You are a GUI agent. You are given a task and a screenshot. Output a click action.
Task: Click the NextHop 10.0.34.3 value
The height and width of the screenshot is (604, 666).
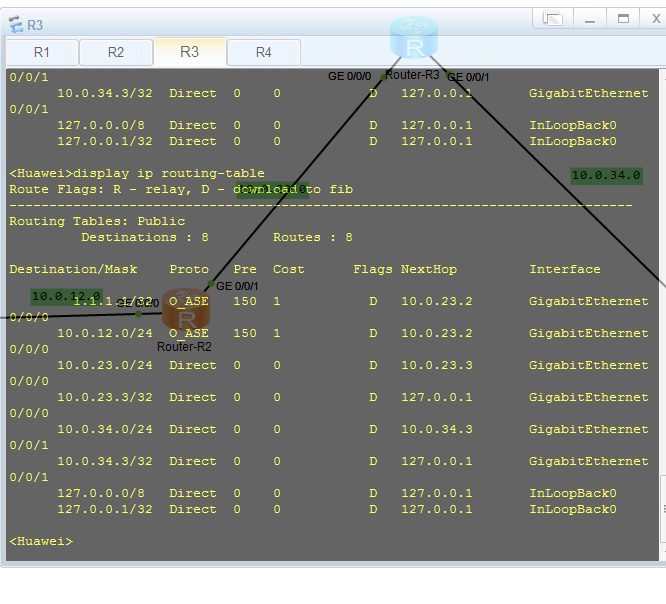pyautogui.click(x=437, y=429)
